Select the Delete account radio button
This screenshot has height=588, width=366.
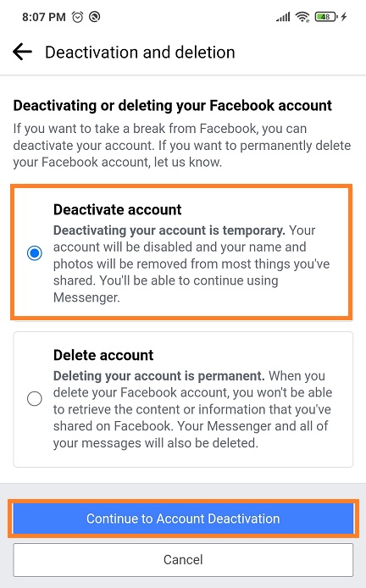pos(35,398)
